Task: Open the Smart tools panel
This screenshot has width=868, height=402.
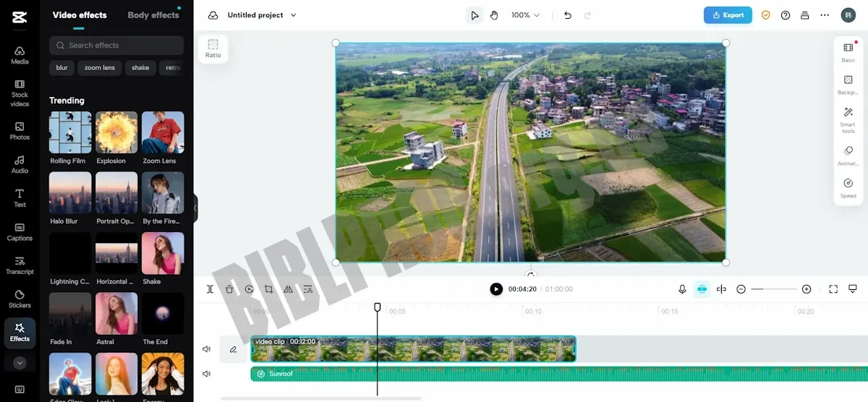Action: [848, 120]
